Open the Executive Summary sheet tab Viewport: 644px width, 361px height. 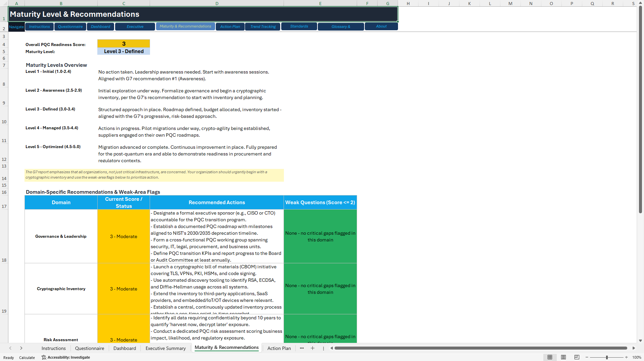tap(165, 348)
